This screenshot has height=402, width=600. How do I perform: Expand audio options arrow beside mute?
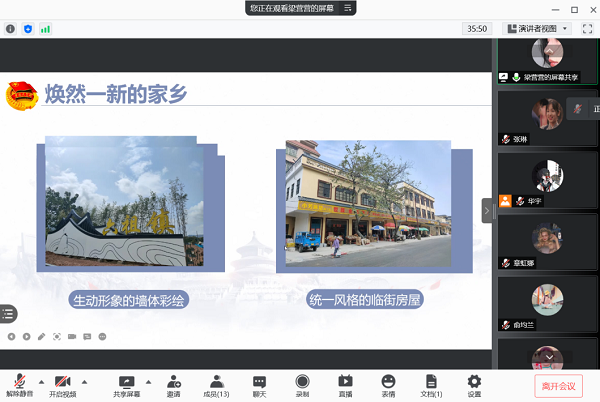(41, 381)
